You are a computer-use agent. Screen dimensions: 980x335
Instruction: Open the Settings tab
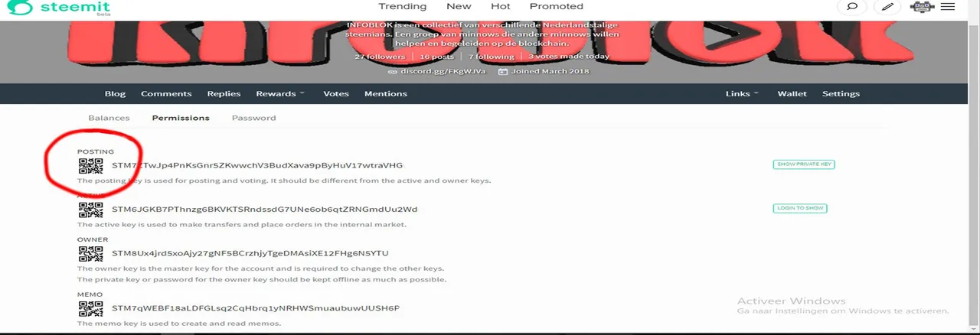coord(841,93)
